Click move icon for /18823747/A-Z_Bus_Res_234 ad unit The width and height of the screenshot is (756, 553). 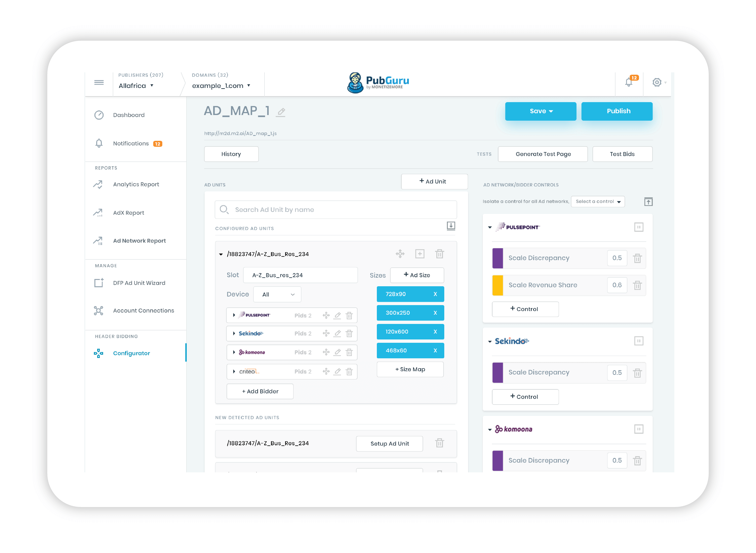pyautogui.click(x=400, y=254)
